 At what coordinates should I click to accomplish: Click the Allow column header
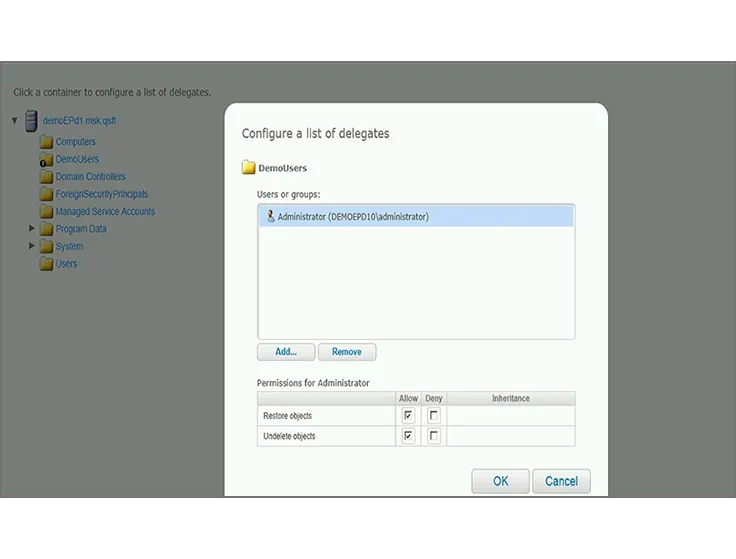point(408,398)
